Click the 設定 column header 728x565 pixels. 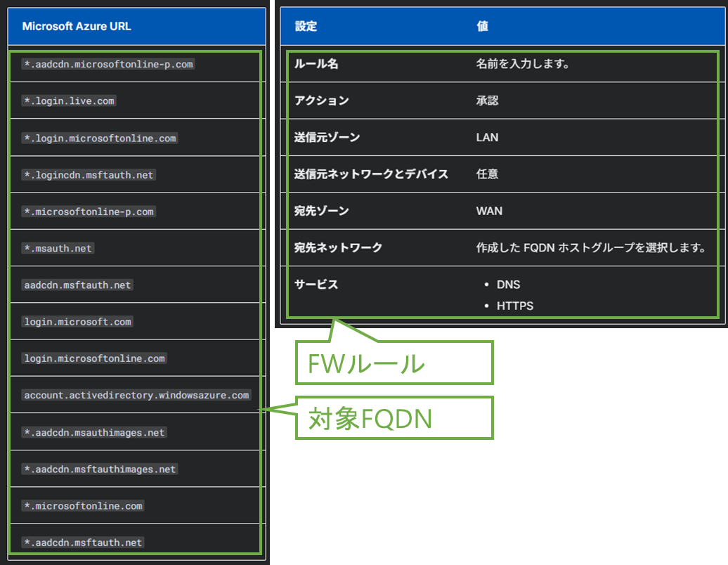(306, 27)
